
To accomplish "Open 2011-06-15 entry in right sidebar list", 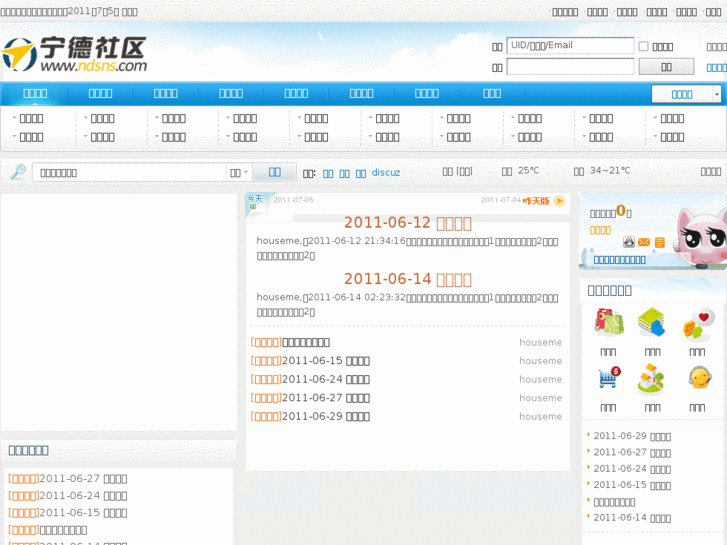I will [x=632, y=485].
